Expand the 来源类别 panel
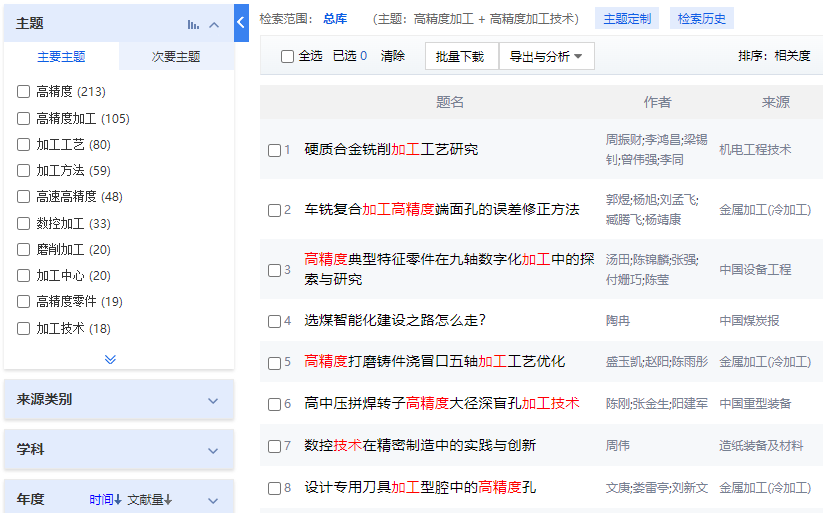 (213, 401)
